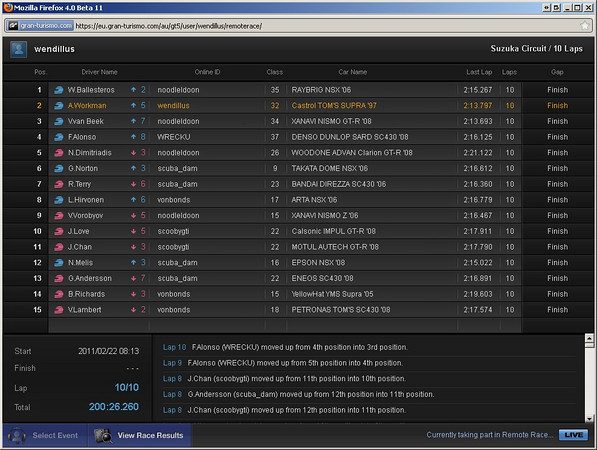This screenshot has width=597, height=450.
Task: Click WOODONE ADVAN Clarion GT-R '08 cell
Action: 352,153
